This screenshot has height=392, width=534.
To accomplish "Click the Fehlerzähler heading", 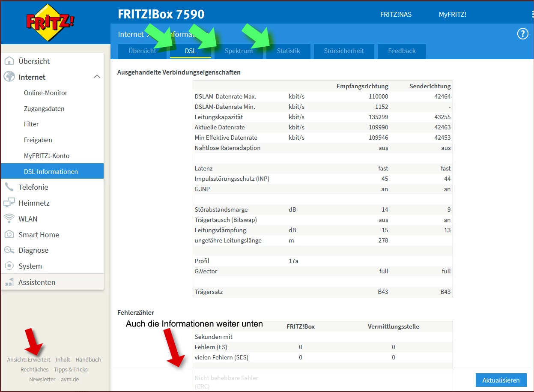I will (136, 313).
